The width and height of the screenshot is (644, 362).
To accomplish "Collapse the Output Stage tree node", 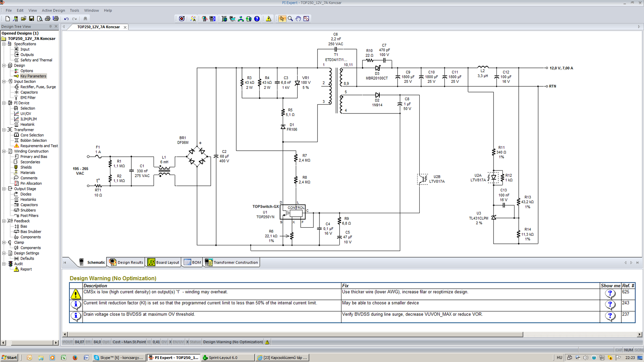I will pos(4,189).
